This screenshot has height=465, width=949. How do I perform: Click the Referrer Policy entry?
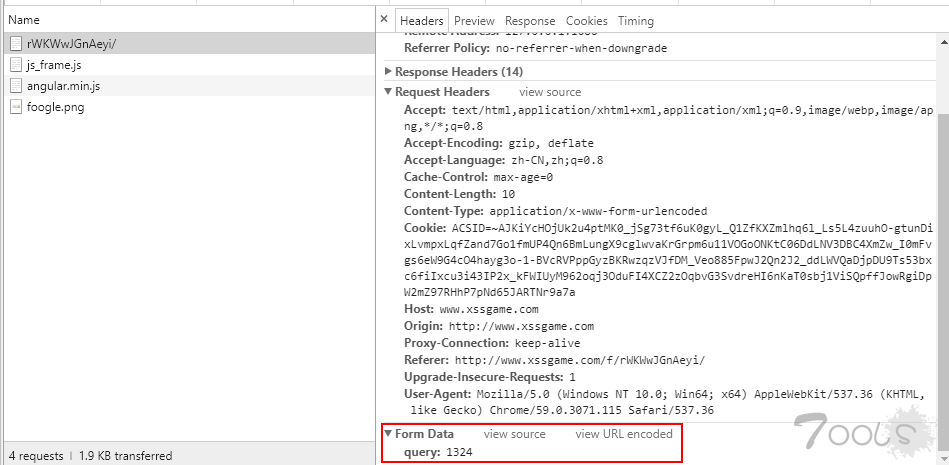pos(536,48)
